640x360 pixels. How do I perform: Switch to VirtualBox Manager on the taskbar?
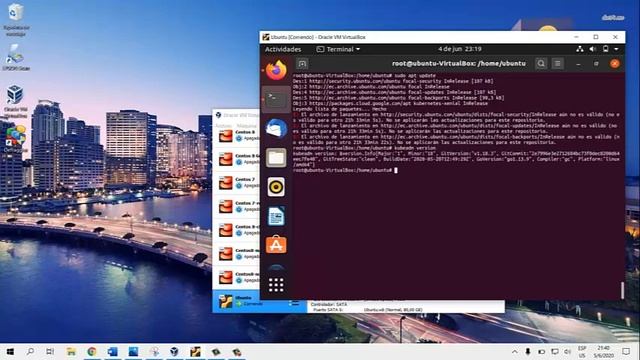pos(175,351)
